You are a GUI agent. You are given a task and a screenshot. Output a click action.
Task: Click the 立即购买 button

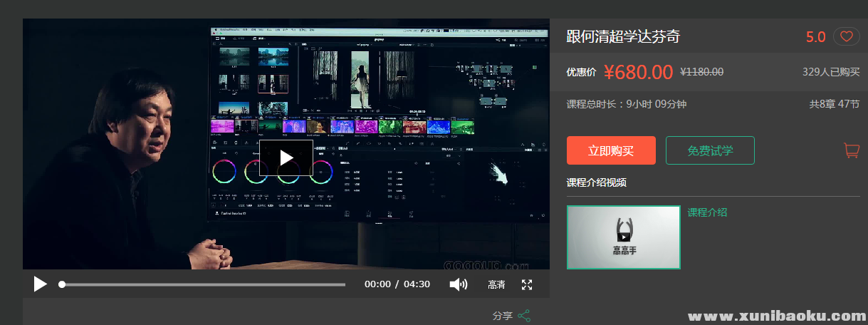[611, 150]
